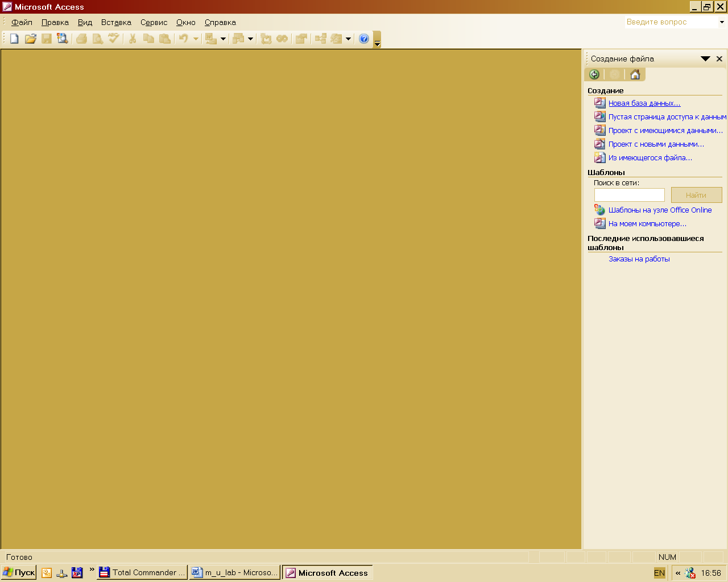Click the New database toolbar icon
Screen dimensions: 728x582
coord(14,39)
